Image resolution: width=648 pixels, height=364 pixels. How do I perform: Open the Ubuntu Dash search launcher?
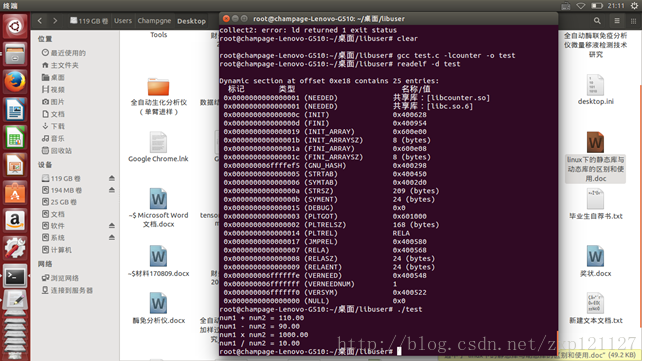pyautogui.click(x=15, y=26)
